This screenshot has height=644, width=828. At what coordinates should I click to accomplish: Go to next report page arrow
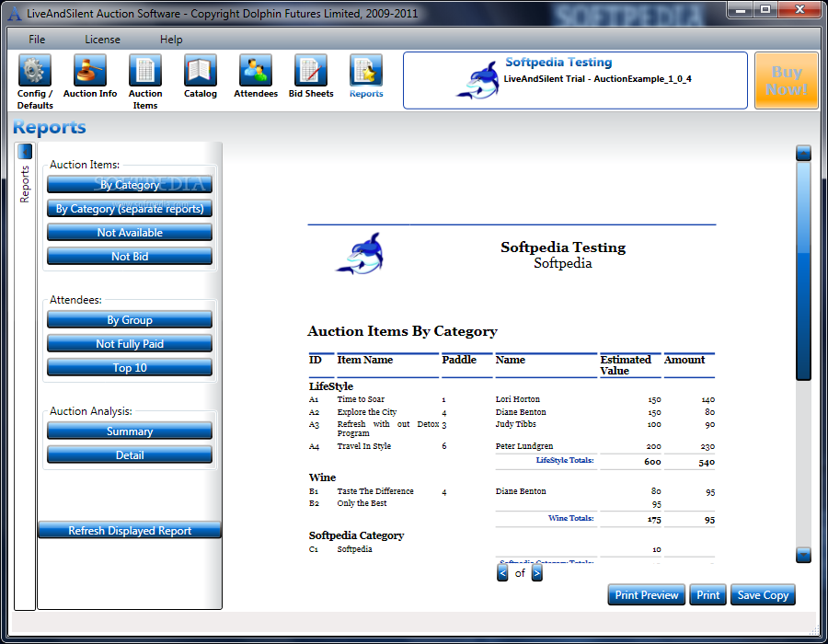pyautogui.click(x=536, y=573)
